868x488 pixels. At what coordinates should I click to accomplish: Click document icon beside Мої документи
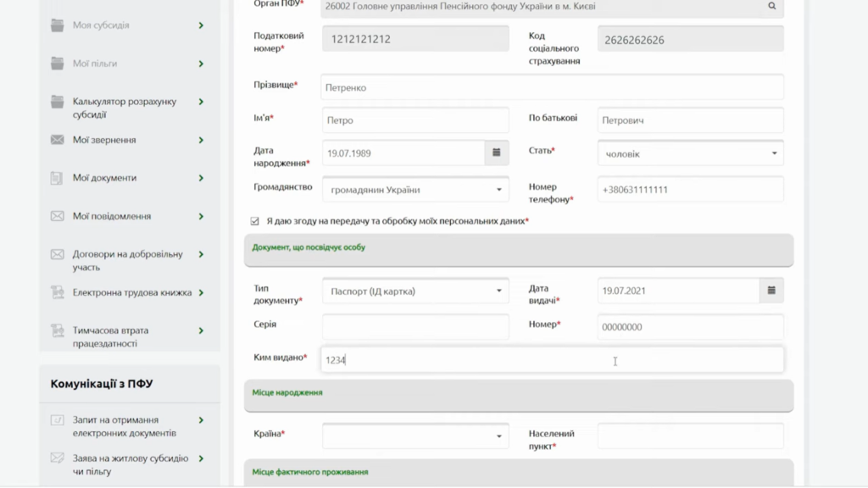tap(58, 178)
